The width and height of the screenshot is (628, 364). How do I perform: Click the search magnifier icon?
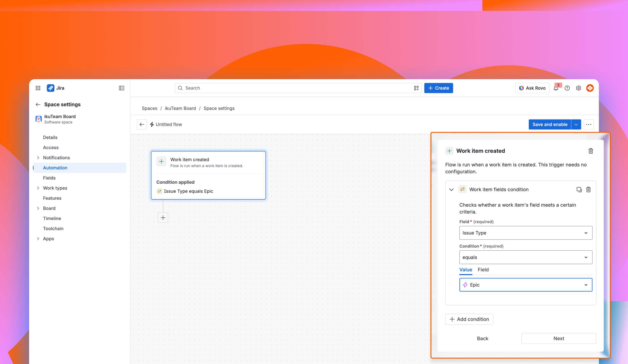pos(180,88)
